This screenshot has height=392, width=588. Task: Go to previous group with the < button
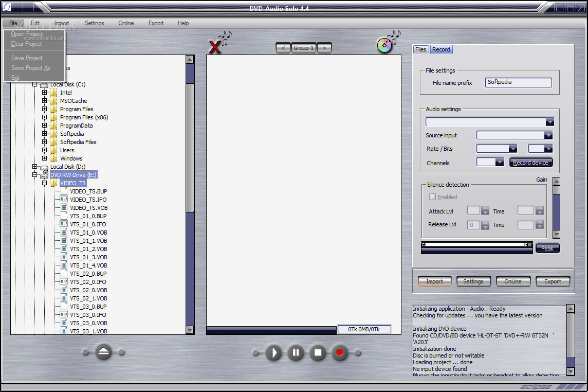click(283, 48)
